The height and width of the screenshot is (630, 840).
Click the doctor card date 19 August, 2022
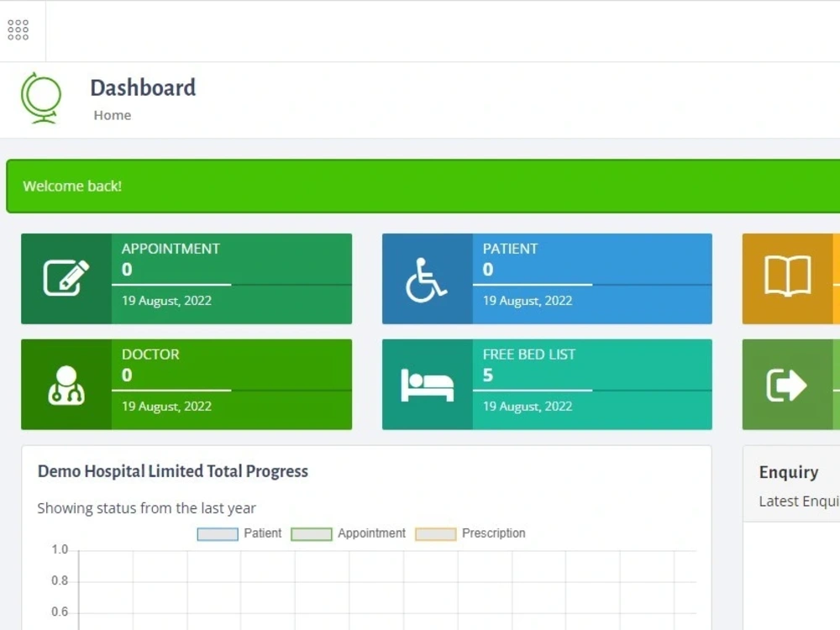tap(166, 406)
